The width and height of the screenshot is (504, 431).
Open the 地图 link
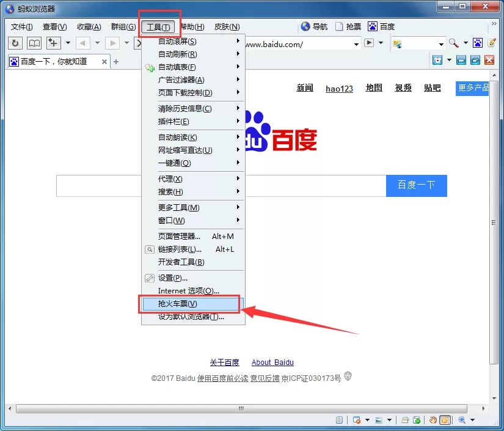(x=374, y=88)
